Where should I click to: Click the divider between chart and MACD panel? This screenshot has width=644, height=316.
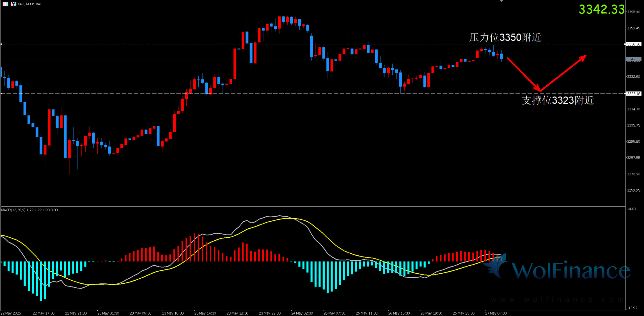(x=309, y=206)
